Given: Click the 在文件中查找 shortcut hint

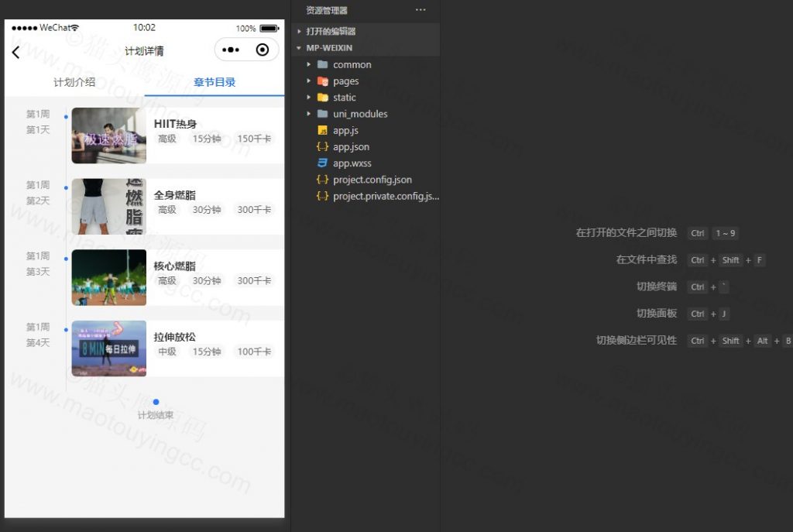Looking at the screenshot, I should tap(647, 259).
